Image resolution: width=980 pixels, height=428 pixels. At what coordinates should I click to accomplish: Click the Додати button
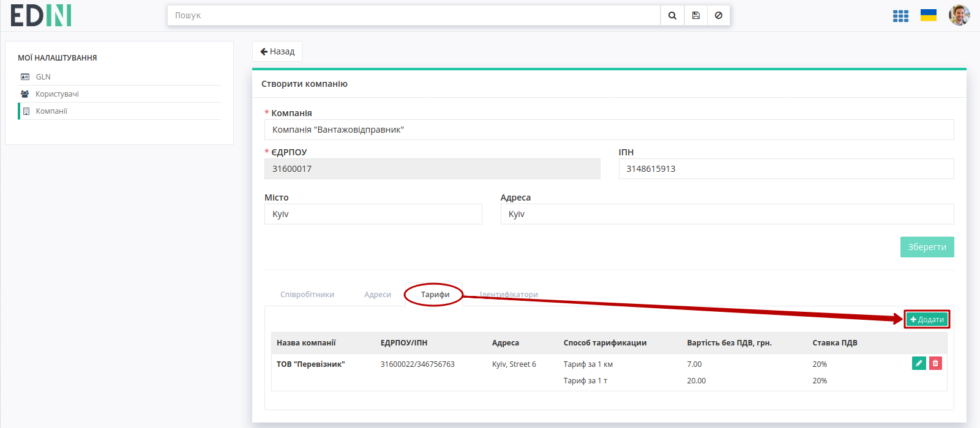coord(927,320)
